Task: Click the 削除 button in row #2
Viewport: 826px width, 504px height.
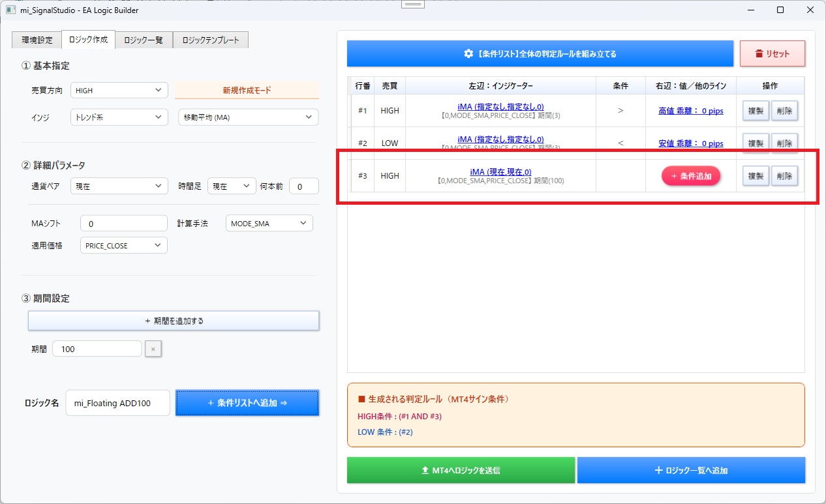Action: click(x=784, y=143)
